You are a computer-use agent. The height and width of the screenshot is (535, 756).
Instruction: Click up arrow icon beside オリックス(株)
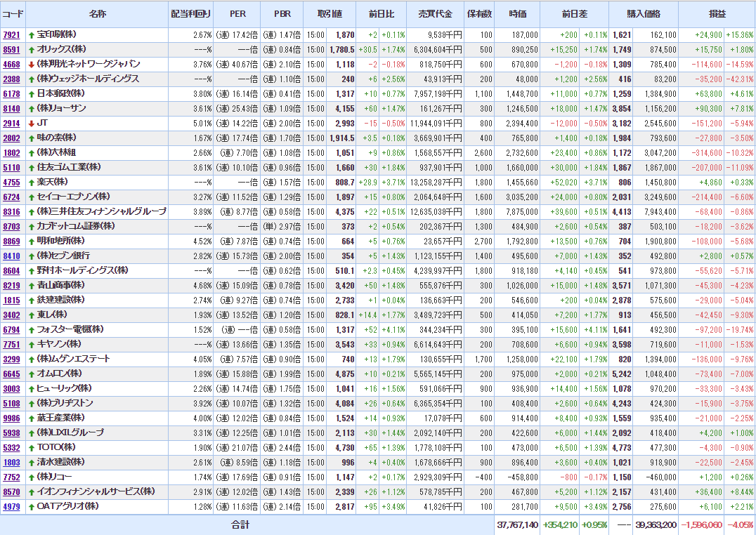coord(32,50)
